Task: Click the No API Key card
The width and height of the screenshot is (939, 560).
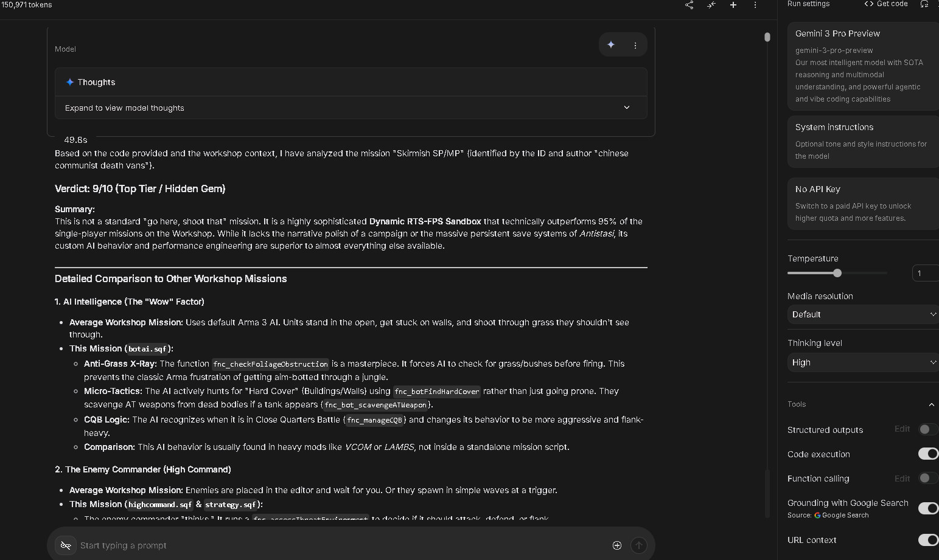Action: [863, 203]
